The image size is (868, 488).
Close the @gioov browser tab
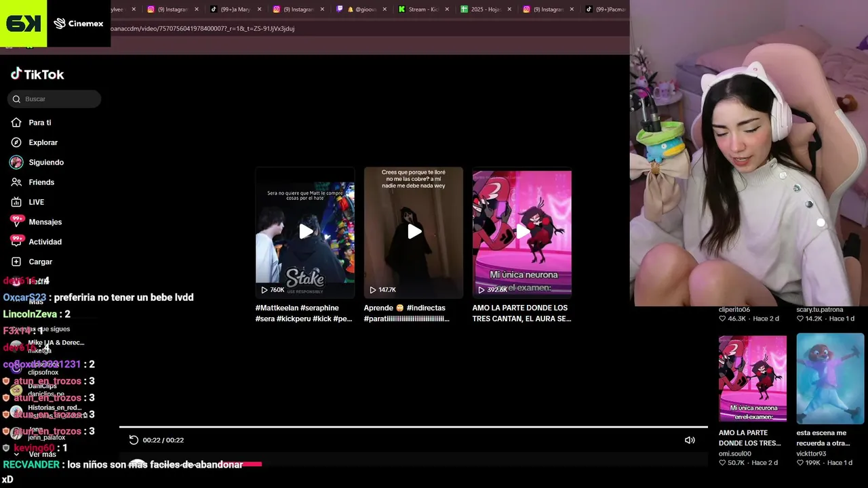click(384, 9)
